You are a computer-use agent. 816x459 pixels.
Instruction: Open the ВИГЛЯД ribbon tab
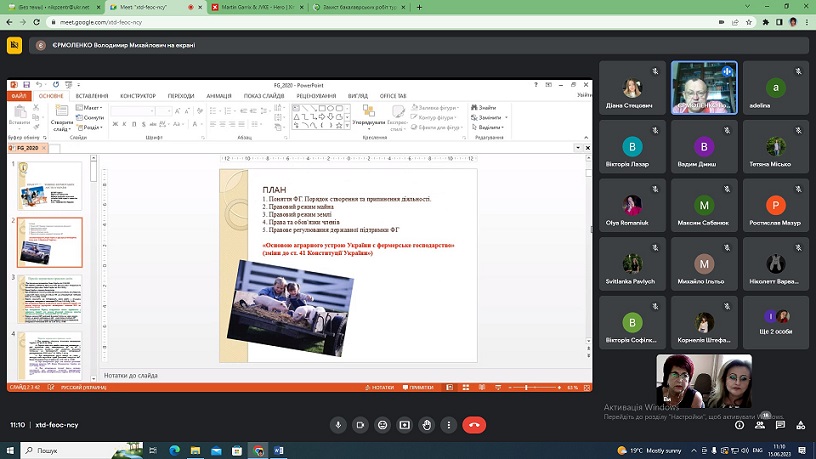[x=358, y=96]
